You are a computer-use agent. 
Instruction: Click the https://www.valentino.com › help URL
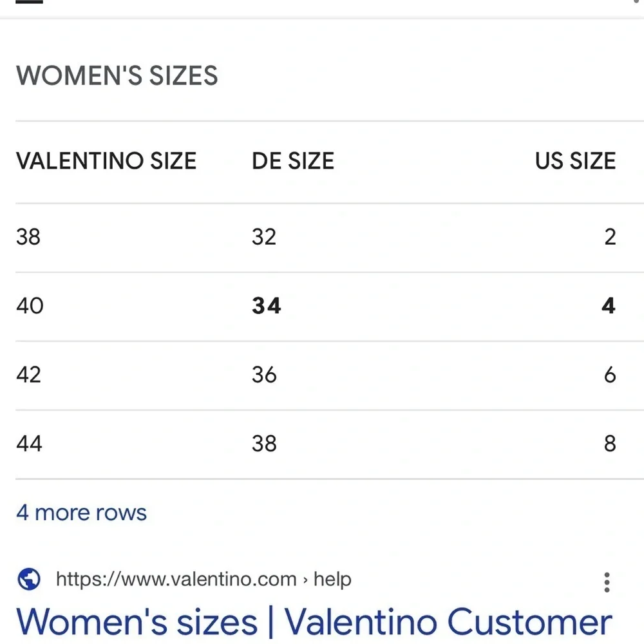pyautogui.click(x=204, y=579)
